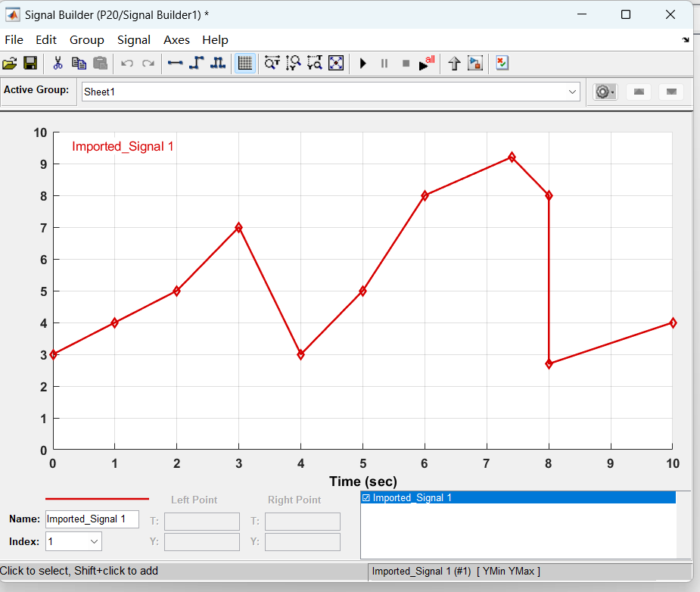Click the Undo arrow icon
The image size is (700, 592).
[x=127, y=64]
